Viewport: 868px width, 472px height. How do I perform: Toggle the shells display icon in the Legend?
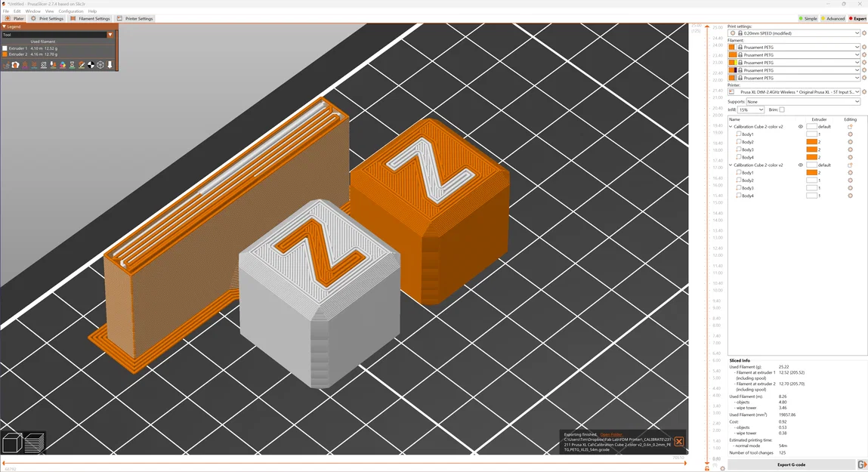[x=99, y=65]
